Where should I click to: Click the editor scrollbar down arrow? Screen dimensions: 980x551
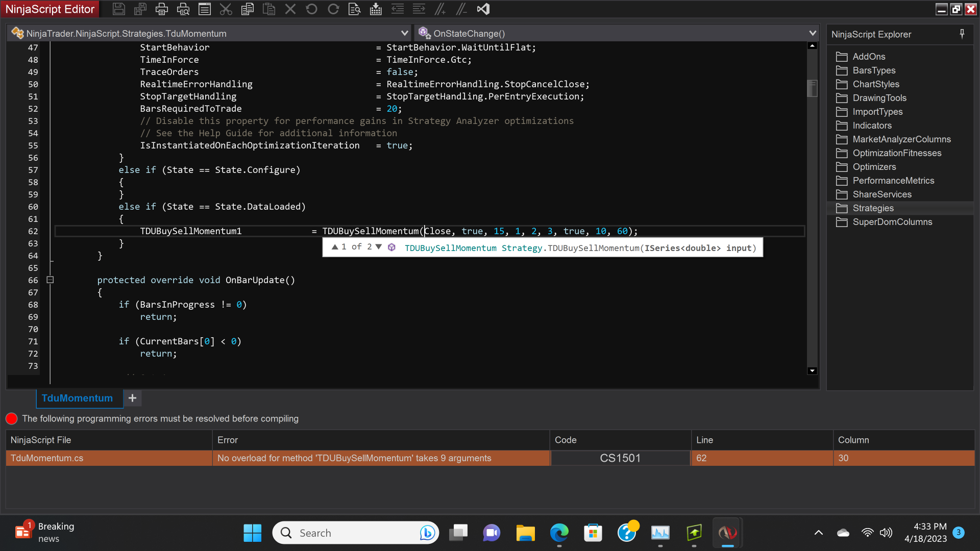click(812, 371)
